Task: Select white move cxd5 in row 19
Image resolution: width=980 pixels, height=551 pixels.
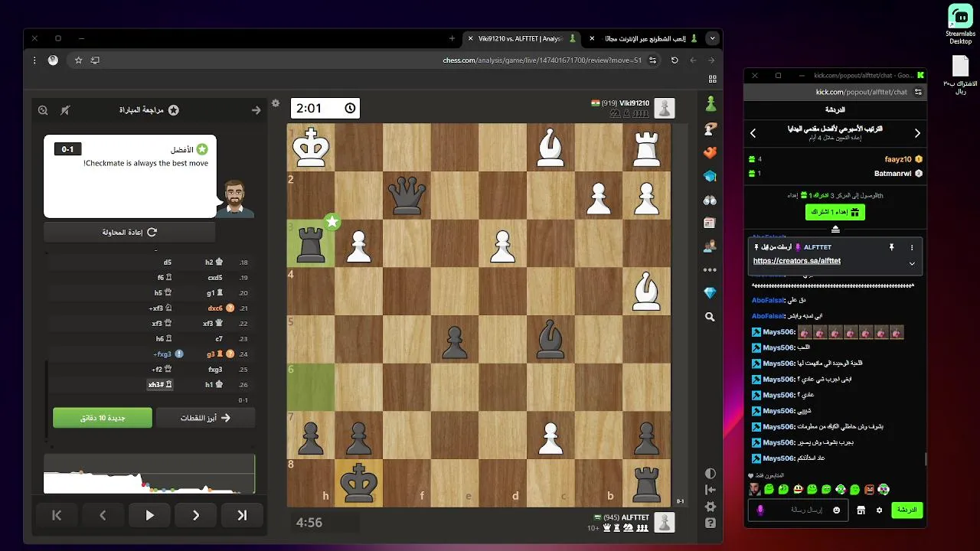Action: [x=215, y=278]
